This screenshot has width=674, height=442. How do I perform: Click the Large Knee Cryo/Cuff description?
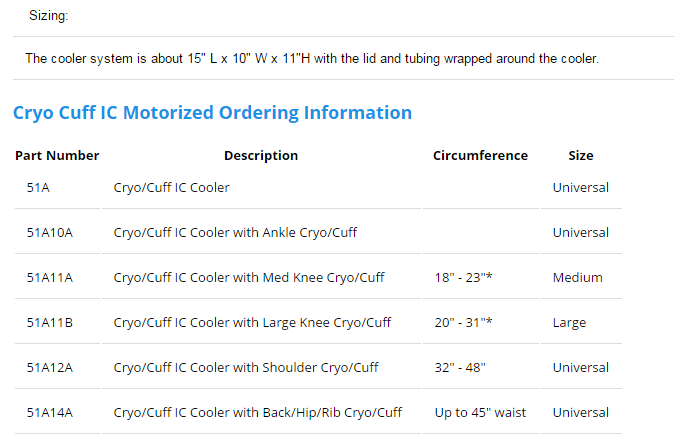[252, 322]
